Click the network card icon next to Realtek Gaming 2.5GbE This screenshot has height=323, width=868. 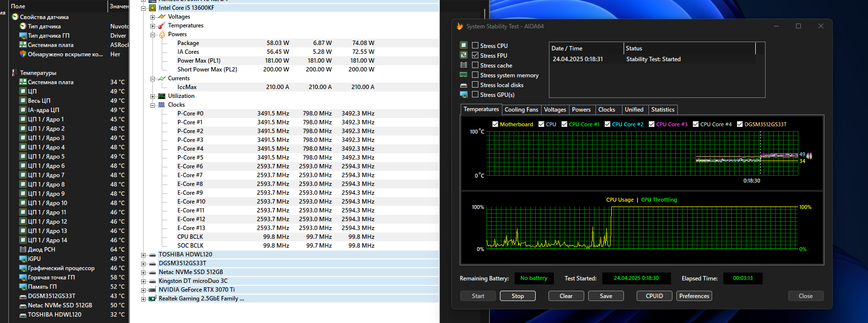152,299
